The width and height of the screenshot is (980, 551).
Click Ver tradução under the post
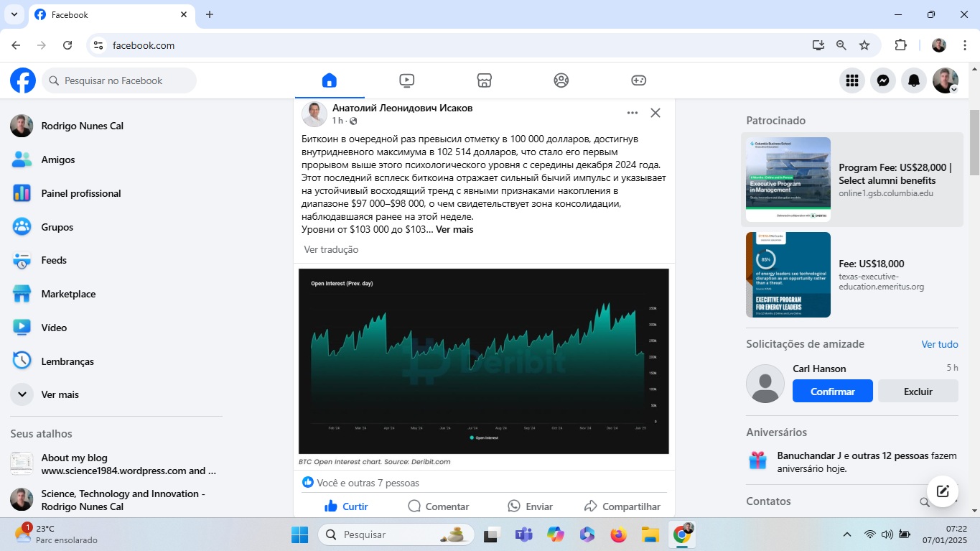331,249
